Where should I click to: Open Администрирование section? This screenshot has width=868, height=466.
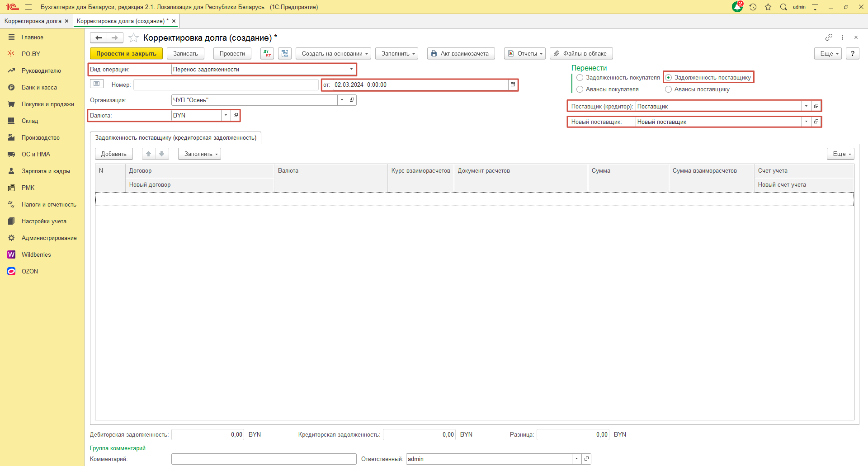[x=49, y=238]
